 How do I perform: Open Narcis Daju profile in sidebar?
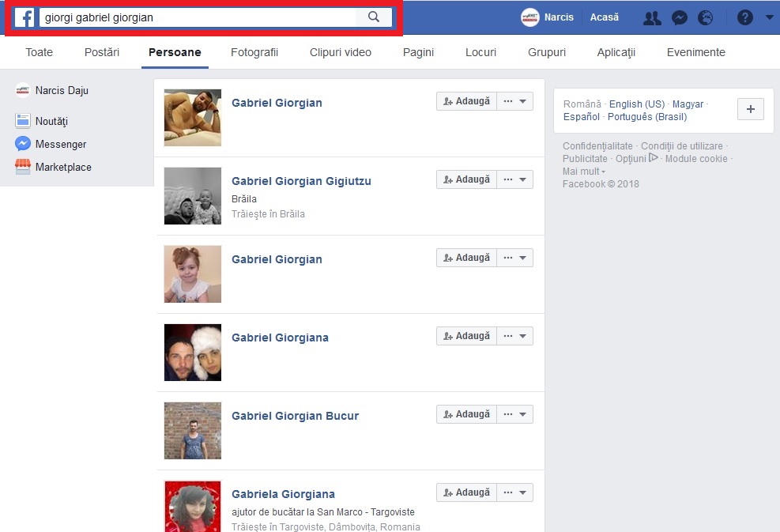62,91
